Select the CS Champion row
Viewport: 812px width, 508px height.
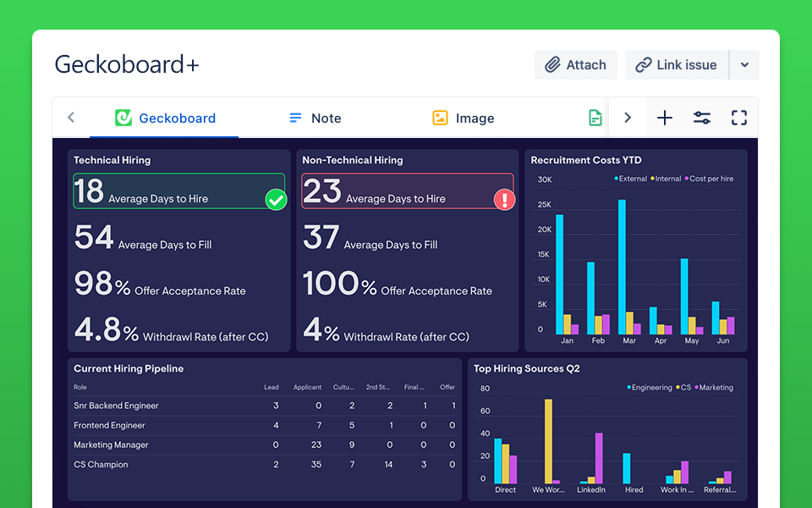(264, 465)
